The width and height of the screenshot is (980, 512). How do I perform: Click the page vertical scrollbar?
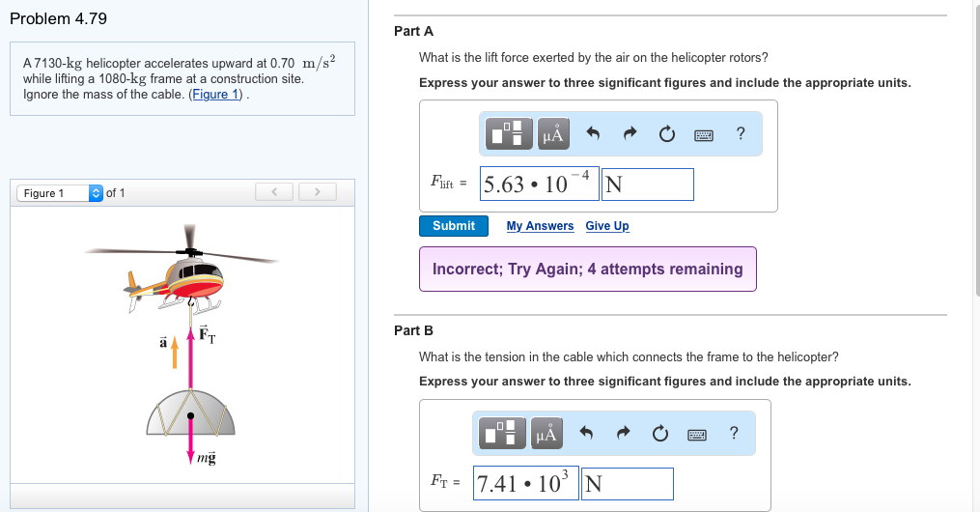(977, 148)
